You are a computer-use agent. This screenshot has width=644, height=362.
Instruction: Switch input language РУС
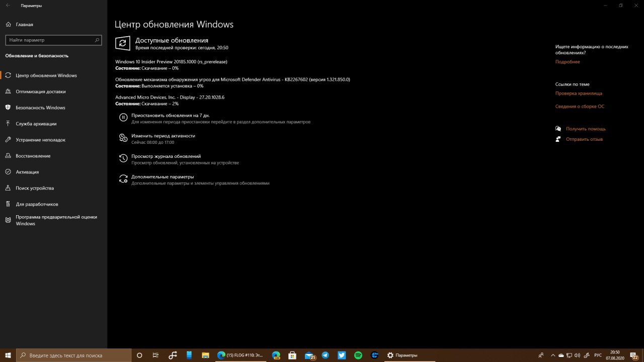point(598,355)
